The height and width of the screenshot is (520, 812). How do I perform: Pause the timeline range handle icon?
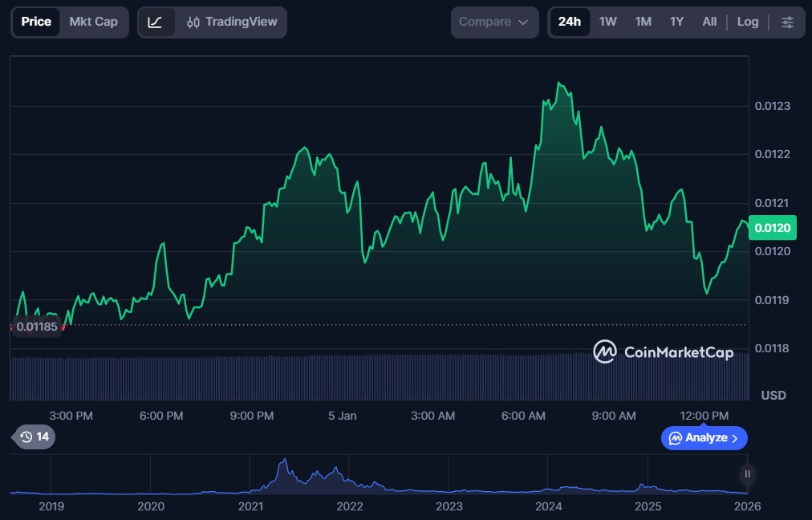747,474
